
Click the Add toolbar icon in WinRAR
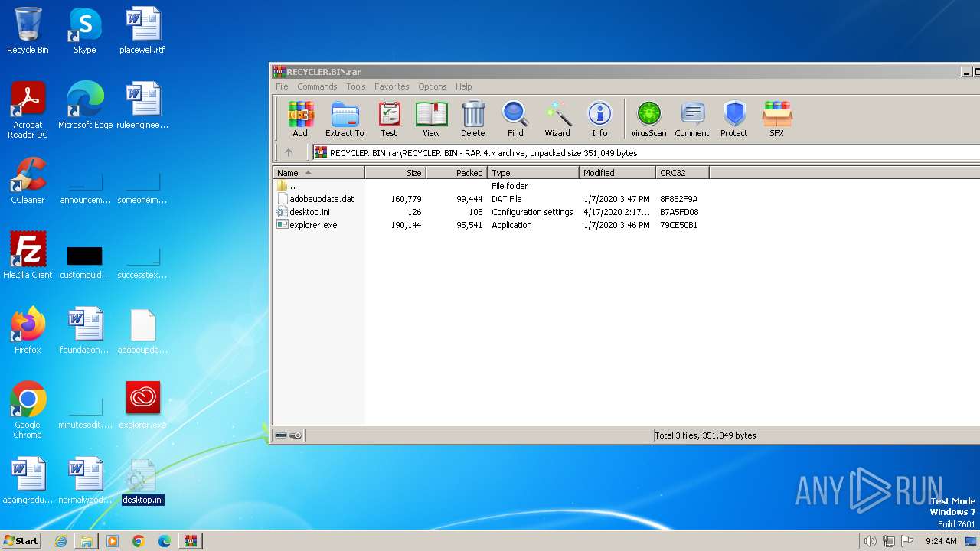pos(300,119)
